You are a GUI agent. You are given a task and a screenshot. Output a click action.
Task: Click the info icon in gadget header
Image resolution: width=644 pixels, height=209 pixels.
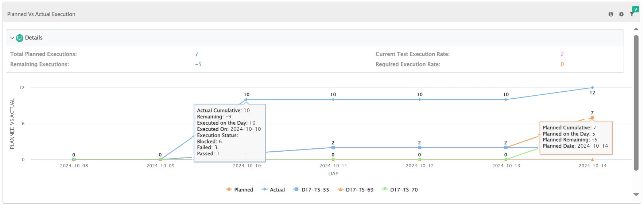(611, 14)
